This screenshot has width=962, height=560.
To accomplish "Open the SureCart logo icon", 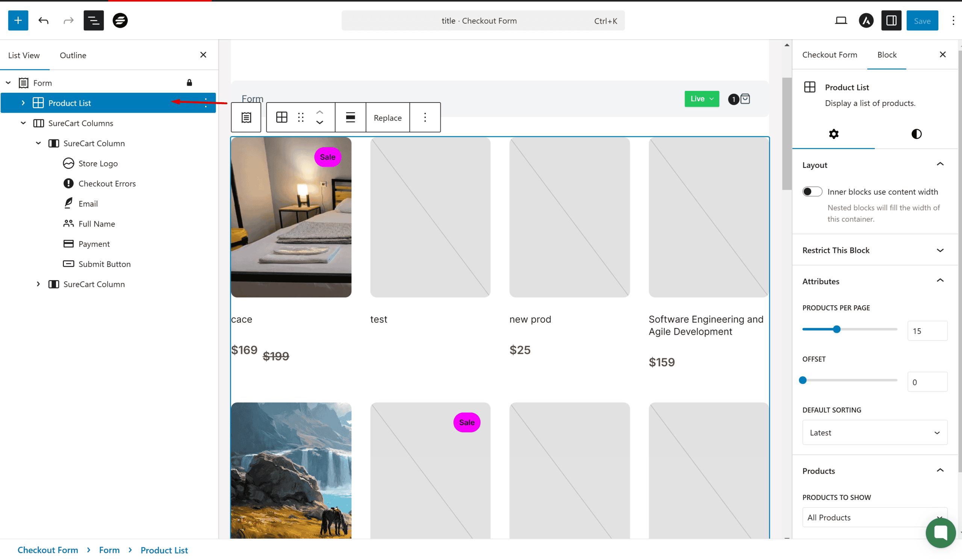I will [120, 21].
